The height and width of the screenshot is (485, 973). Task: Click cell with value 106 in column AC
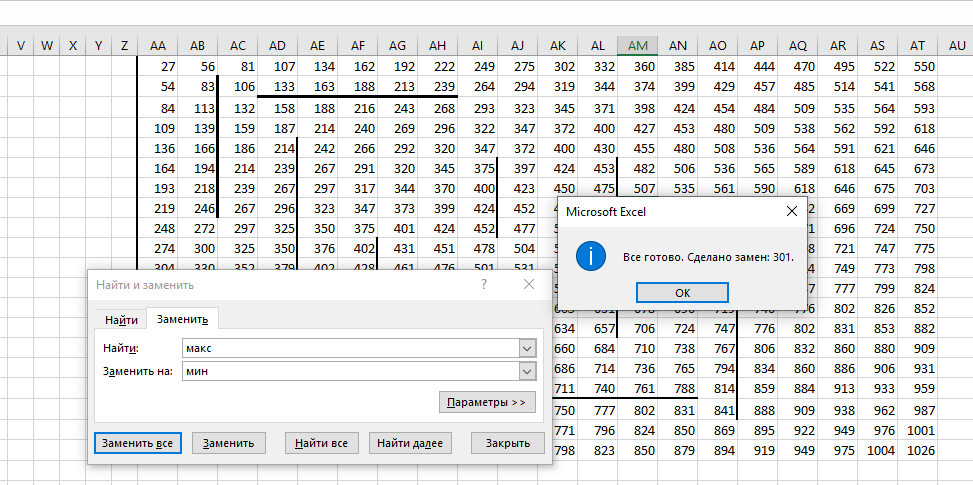(238, 87)
